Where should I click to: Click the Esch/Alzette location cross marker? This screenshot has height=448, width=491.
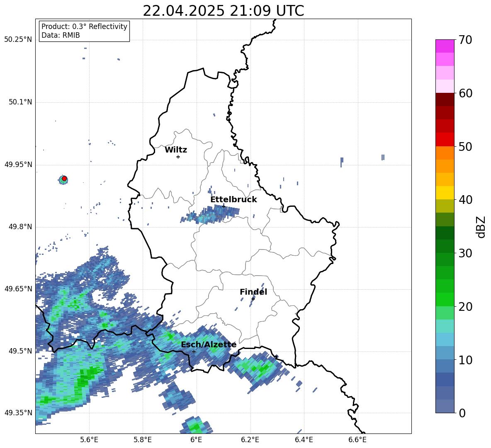(x=194, y=351)
